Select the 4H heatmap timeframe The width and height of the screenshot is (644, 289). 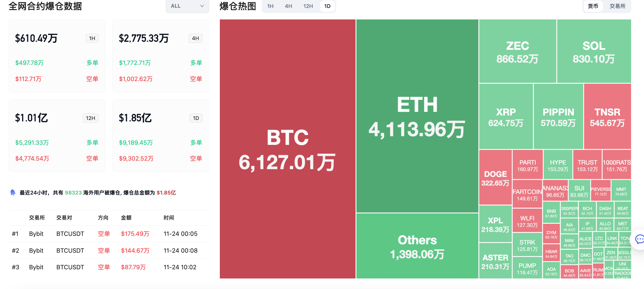click(x=288, y=6)
